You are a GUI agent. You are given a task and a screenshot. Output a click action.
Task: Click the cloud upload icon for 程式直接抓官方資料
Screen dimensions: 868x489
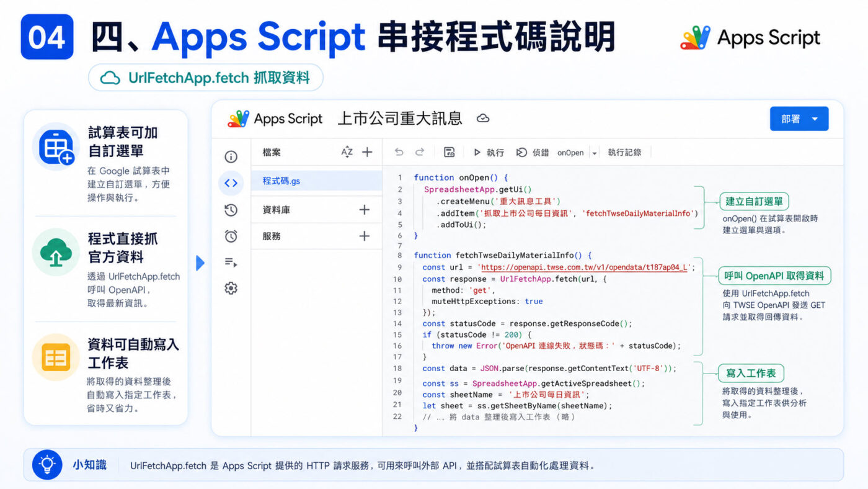56,252
